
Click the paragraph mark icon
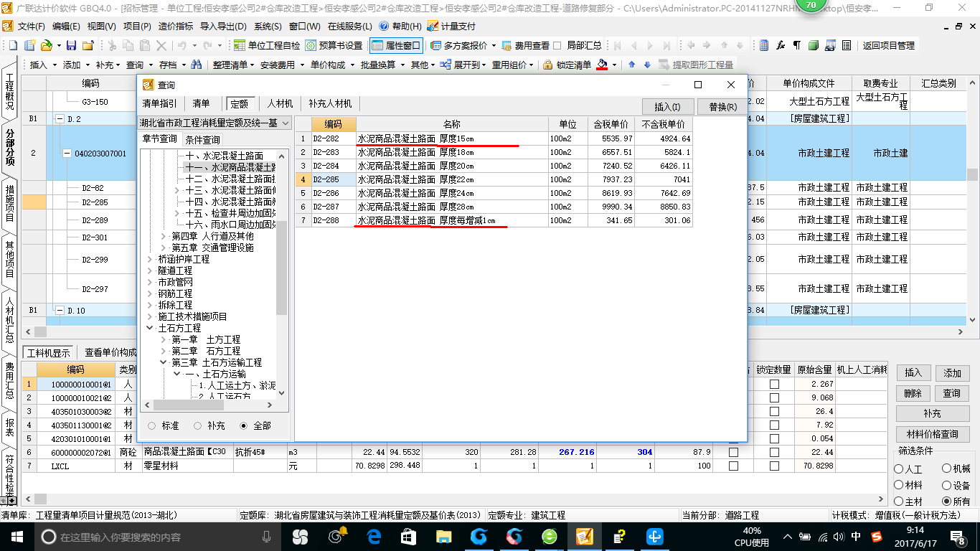pyautogui.click(x=796, y=45)
